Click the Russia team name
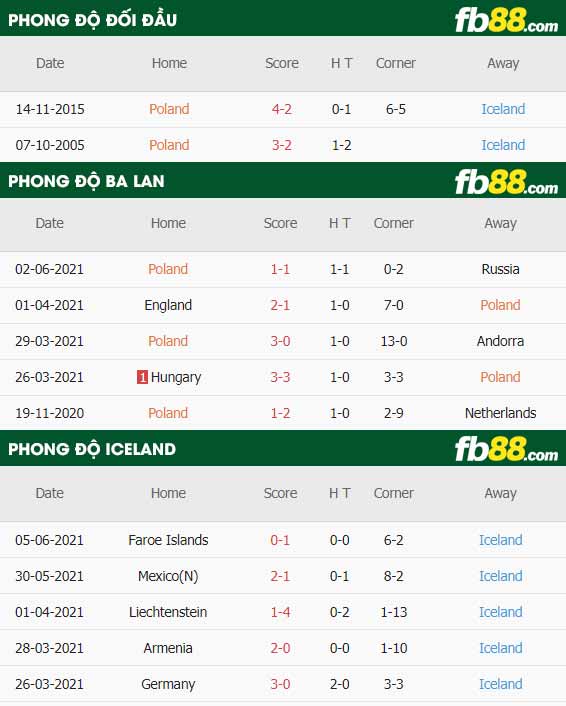Image resolution: width=566 pixels, height=706 pixels. [500, 269]
